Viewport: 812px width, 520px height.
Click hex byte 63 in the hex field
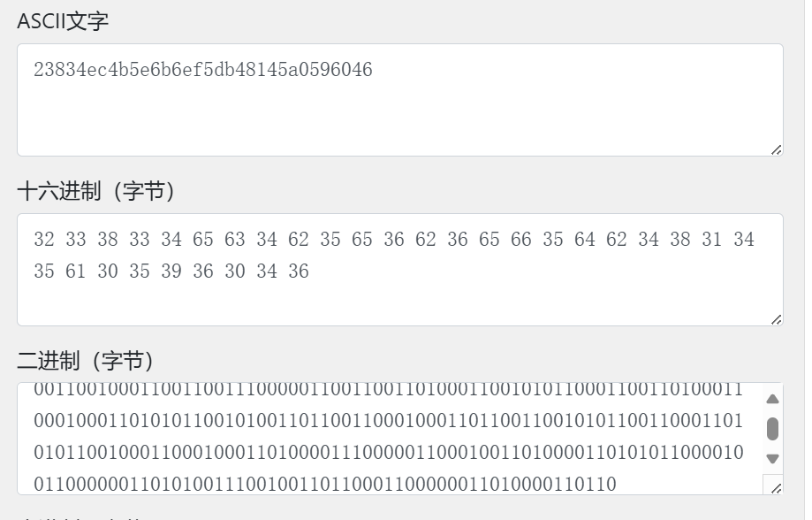(235, 240)
